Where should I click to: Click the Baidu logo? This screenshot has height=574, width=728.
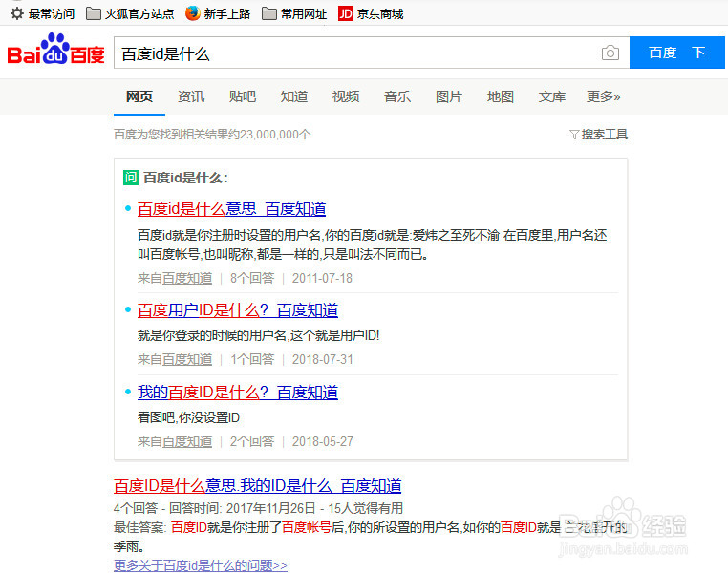(55, 50)
